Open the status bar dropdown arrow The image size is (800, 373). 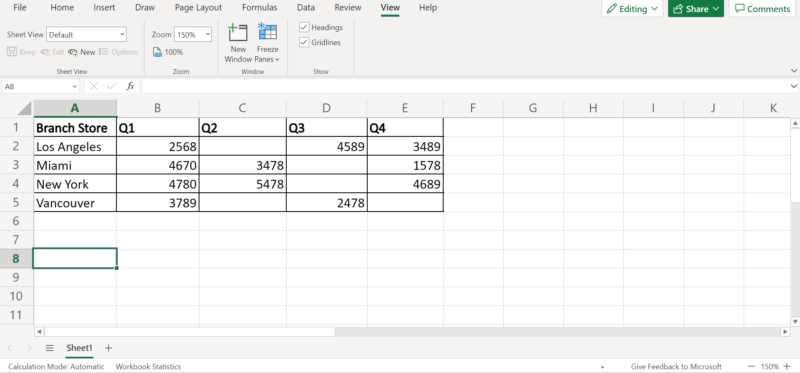click(x=603, y=367)
